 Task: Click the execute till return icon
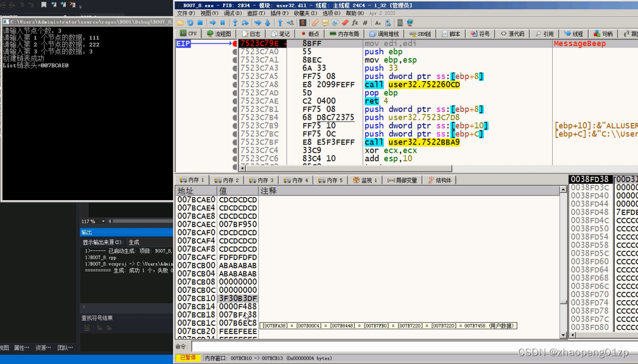coord(280,23)
